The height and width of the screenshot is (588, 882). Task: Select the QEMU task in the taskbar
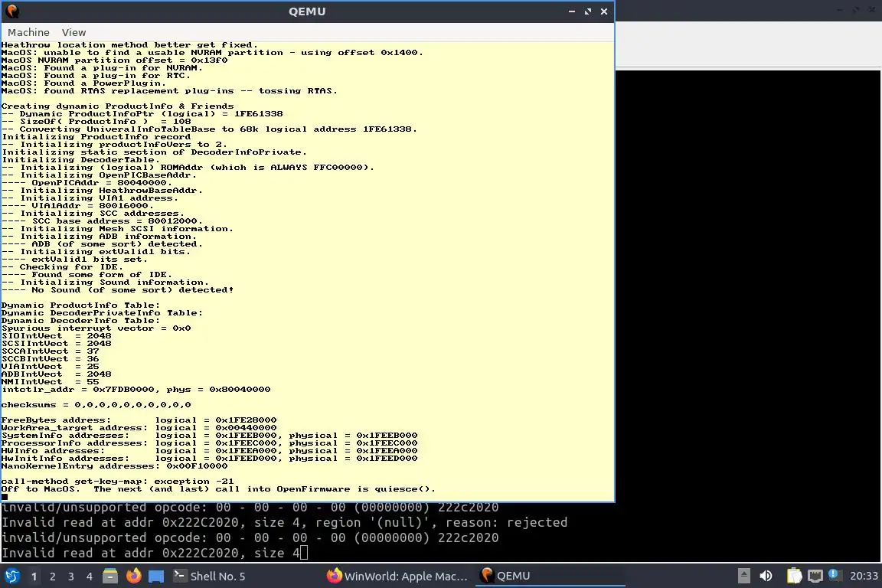(x=550, y=577)
